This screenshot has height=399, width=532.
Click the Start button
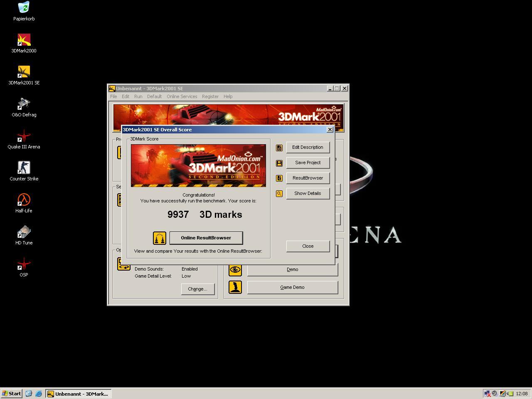[x=11, y=394]
